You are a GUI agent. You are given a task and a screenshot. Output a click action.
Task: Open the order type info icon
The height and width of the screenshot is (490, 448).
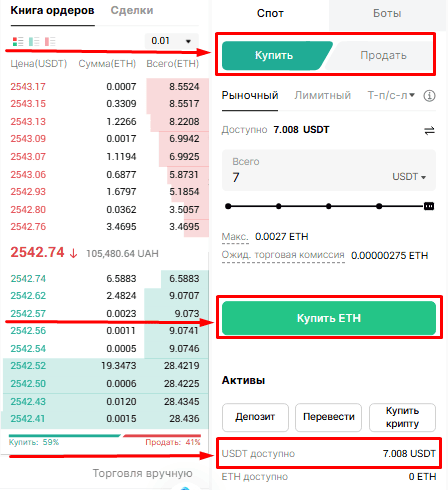tap(429, 96)
